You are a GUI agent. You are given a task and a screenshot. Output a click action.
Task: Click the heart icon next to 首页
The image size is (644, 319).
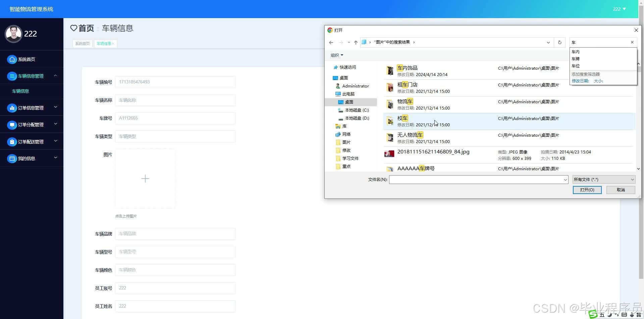[74, 28]
